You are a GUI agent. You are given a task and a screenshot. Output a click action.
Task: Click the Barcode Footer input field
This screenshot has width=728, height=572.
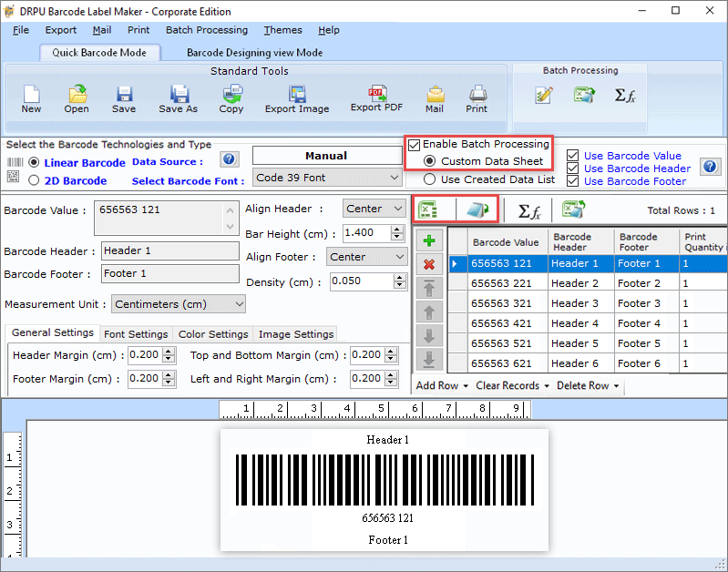pos(170,273)
